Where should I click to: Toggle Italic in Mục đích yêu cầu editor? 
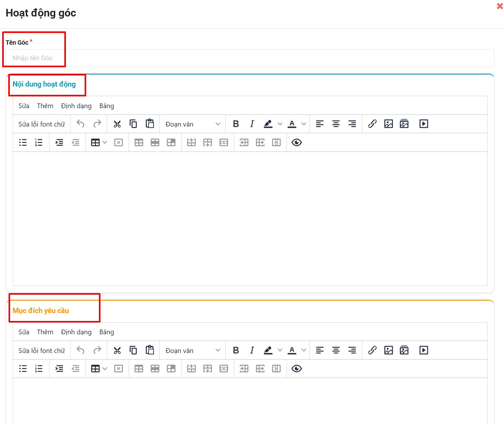(x=252, y=350)
